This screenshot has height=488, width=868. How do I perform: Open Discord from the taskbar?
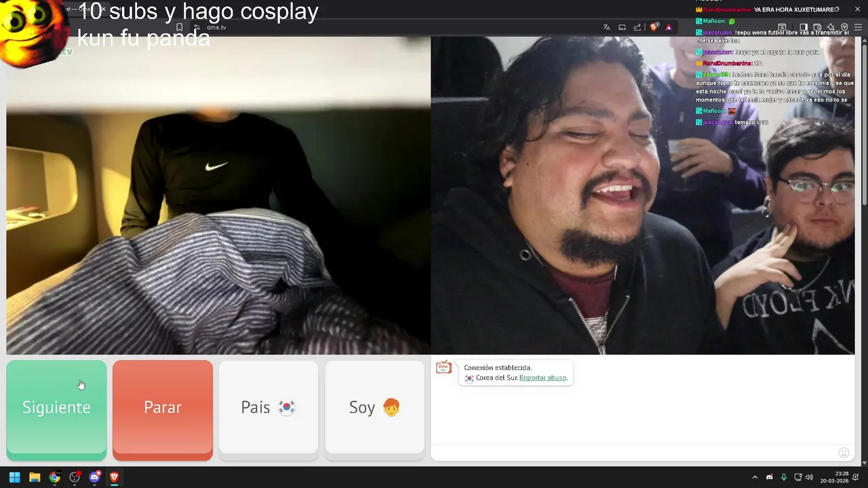pyautogui.click(x=94, y=477)
